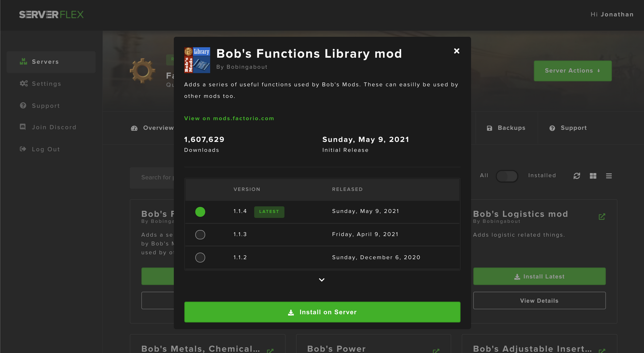Open View on mods.factorio.com link
Viewport: 644px width, 353px height.
[229, 119]
